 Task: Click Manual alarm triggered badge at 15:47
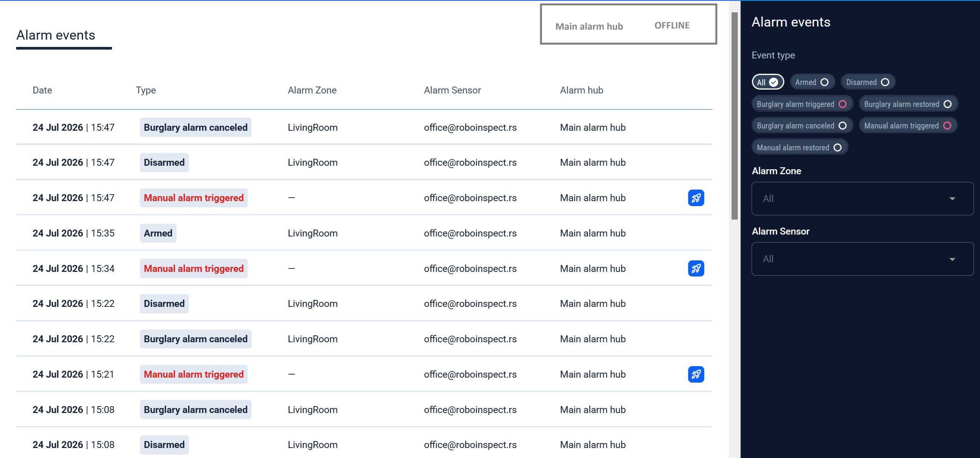click(x=194, y=198)
